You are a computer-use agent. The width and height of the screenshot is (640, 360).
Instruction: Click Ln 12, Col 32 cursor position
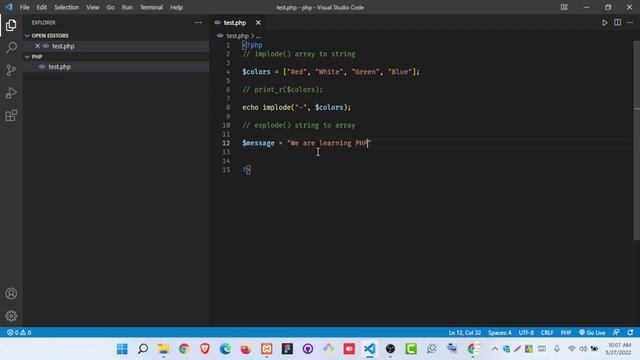click(x=464, y=333)
